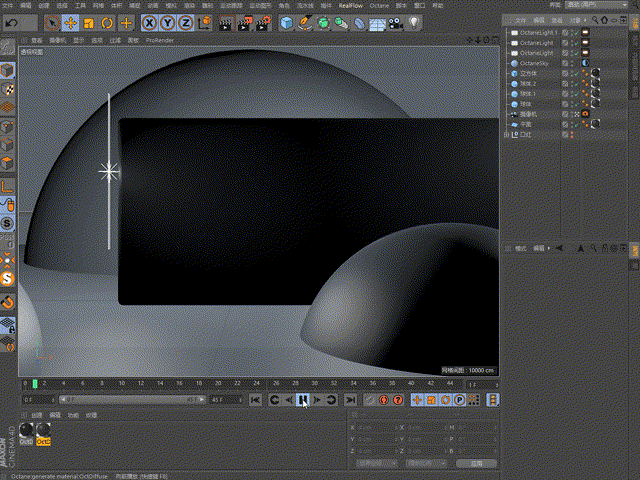Select highlighted orange OctD material thumbnail
The height and width of the screenshot is (480, 640).
point(43,434)
